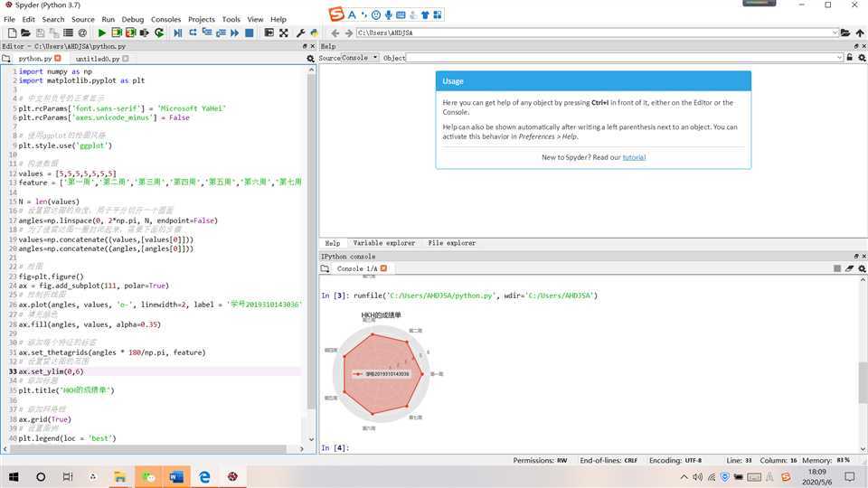This screenshot has width=868, height=488.
Task: Click inside the Object input field
Action: pyautogui.click(x=621, y=58)
